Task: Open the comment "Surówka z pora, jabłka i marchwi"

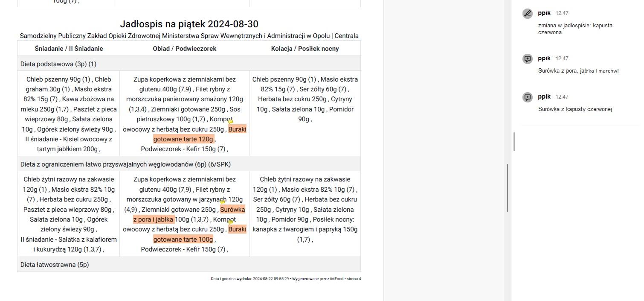Action: pyautogui.click(x=578, y=71)
